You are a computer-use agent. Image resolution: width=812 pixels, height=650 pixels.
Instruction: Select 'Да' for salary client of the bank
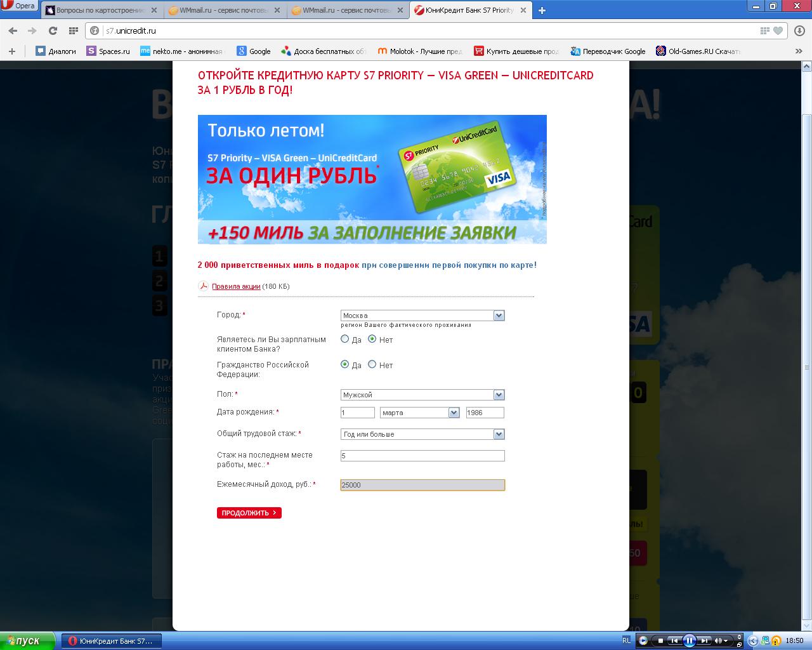coord(345,339)
